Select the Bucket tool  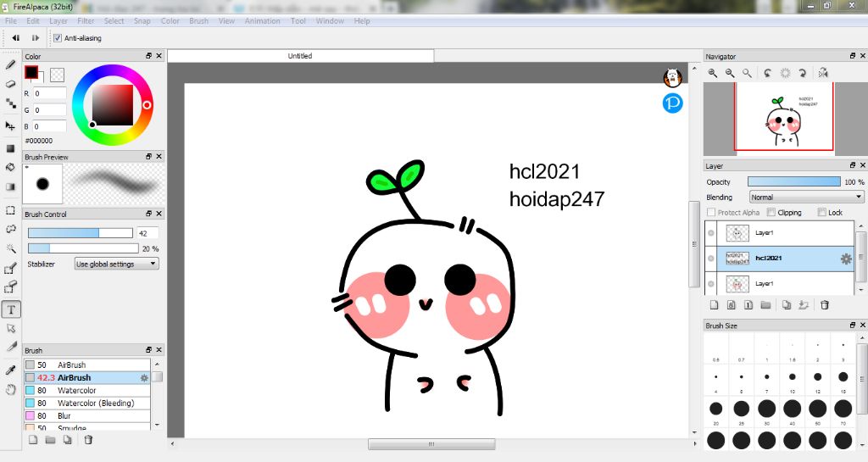pos(10,167)
